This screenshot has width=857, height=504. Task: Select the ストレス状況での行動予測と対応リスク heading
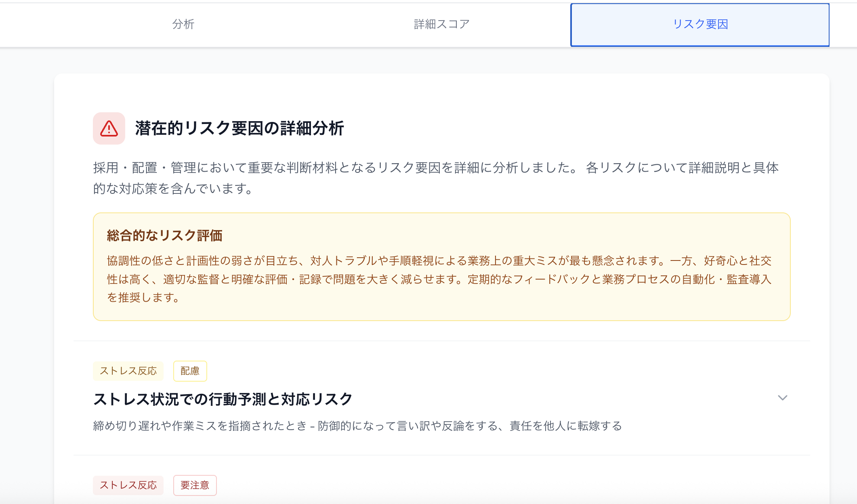pos(223,398)
